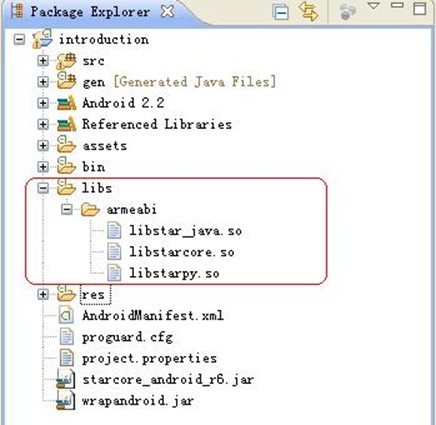This screenshot has height=425, width=436.
Task: Select libstarcore.so file name
Action: (182, 252)
